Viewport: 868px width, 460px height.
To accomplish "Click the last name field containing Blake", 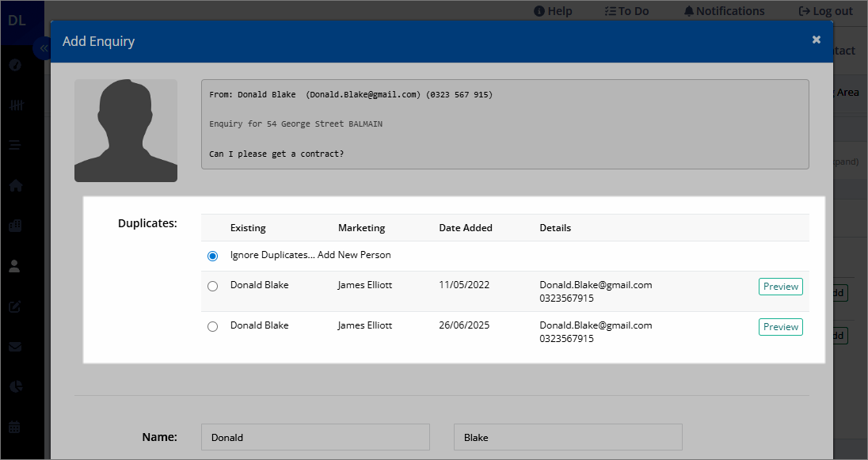I will point(568,437).
